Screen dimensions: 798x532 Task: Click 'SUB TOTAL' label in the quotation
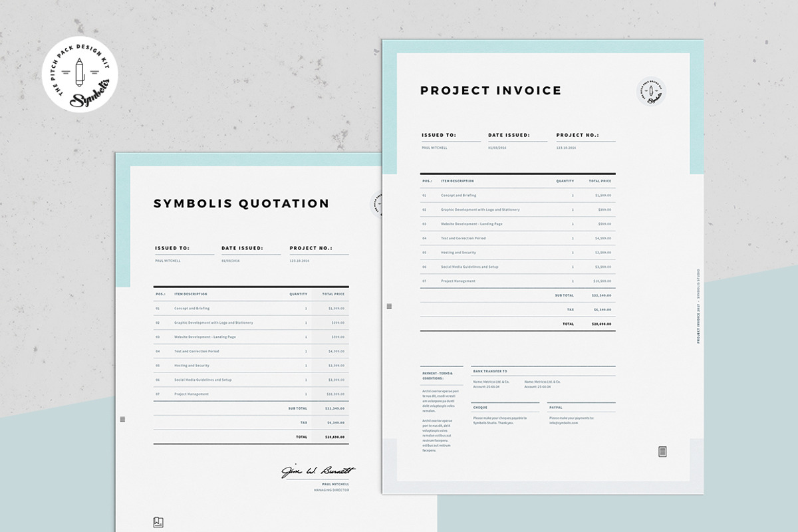point(298,408)
